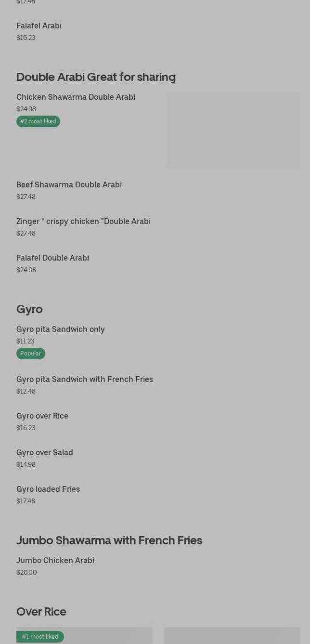Click the Over Rice section heading
The height and width of the screenshot is (644, 310).
pos(41,612)
